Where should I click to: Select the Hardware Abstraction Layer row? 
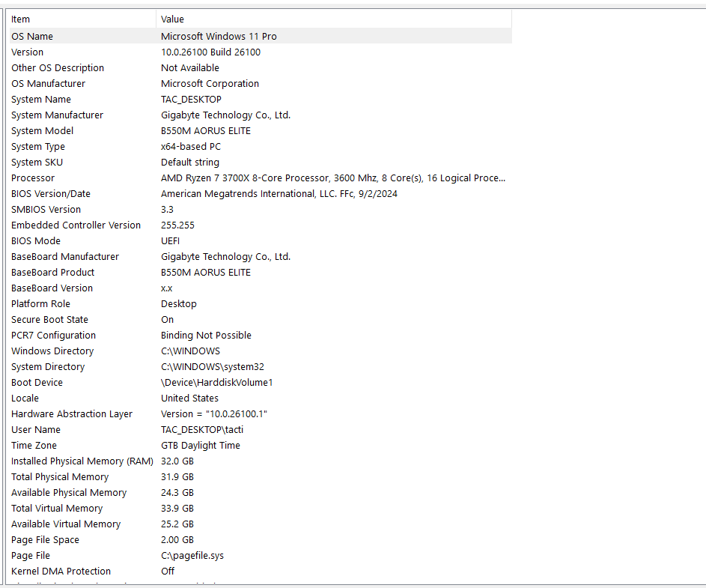point(261,414)
